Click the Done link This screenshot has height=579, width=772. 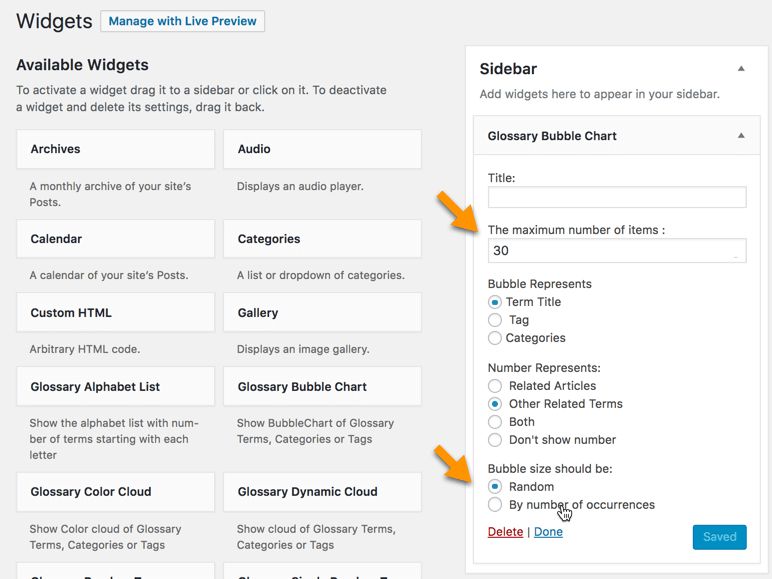pyautogui.click(x=548, y=532)
